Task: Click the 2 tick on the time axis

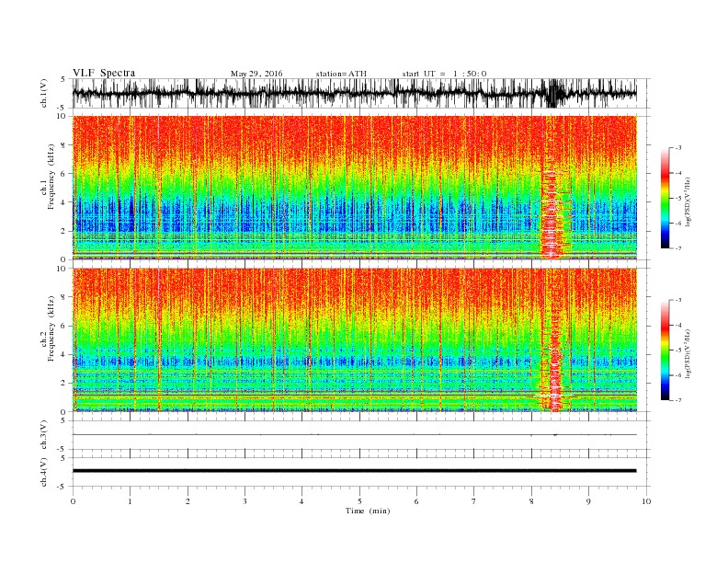Action: (x=188, y=501)
